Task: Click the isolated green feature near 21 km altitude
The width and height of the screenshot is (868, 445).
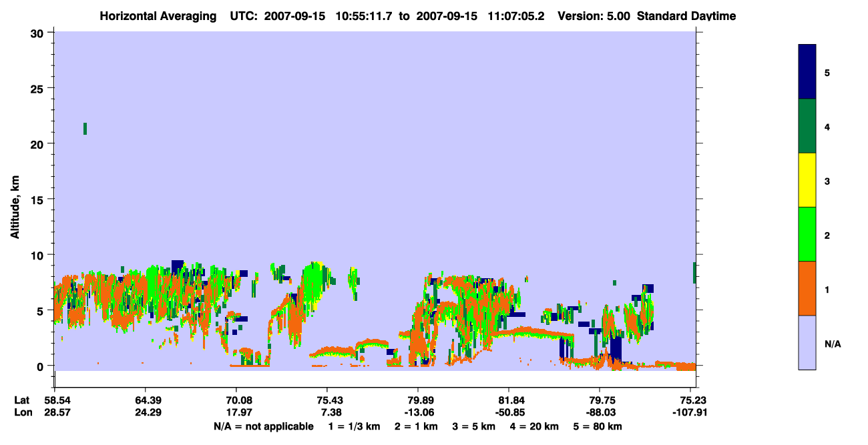Action: 85,128
